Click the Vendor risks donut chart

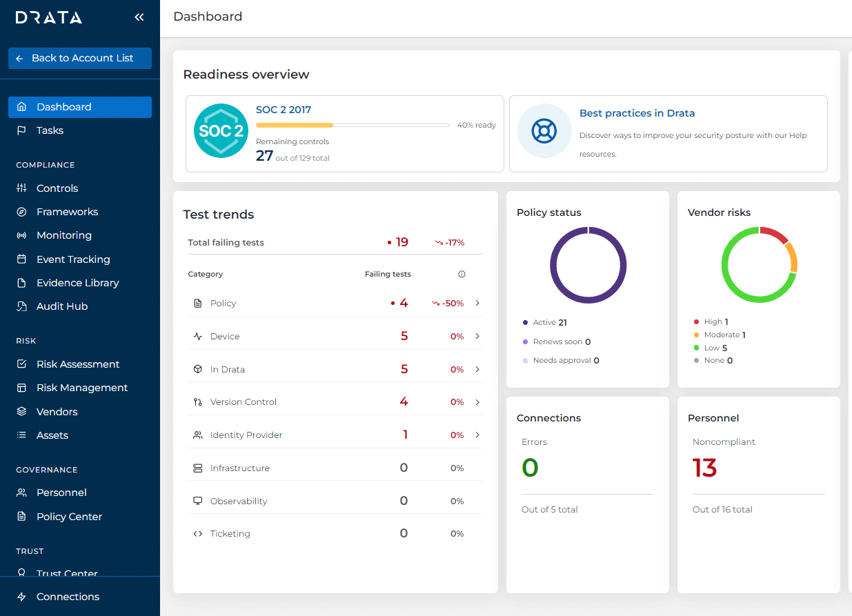[759, 264]
